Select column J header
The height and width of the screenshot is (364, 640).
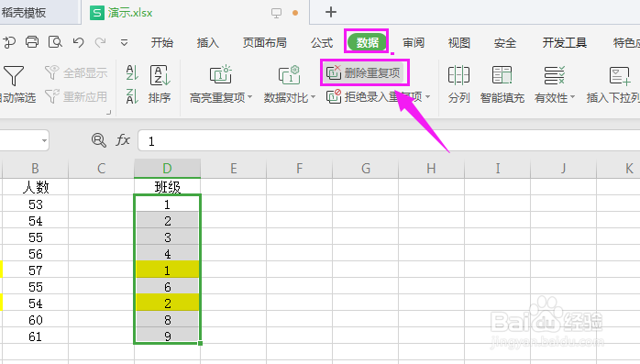[563, 168]
